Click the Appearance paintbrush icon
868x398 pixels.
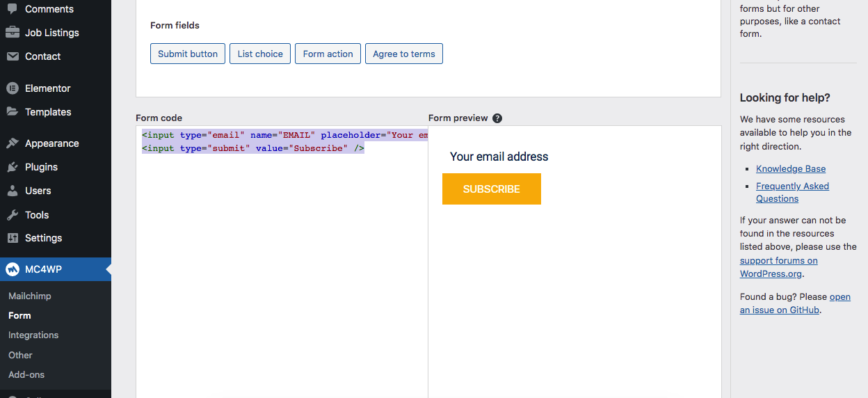click(12, 143)
